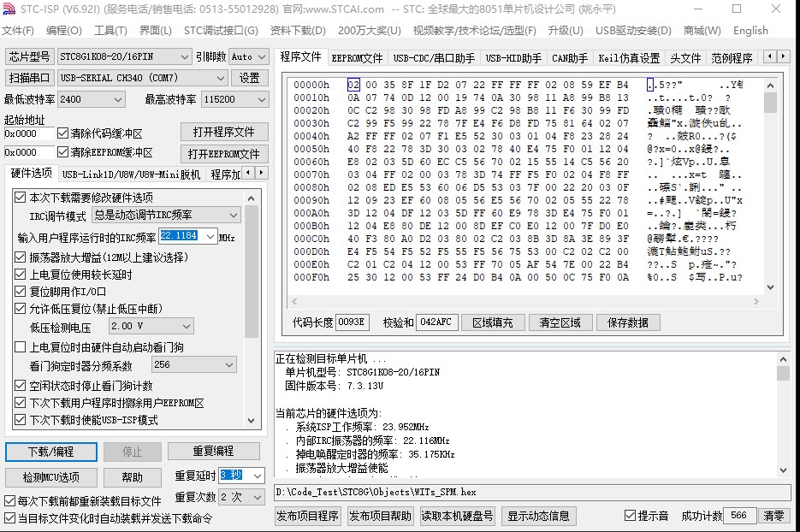
Task: Click 打开EEPROM文件 button
Action: pyautogui.click(x=224, y=154)
